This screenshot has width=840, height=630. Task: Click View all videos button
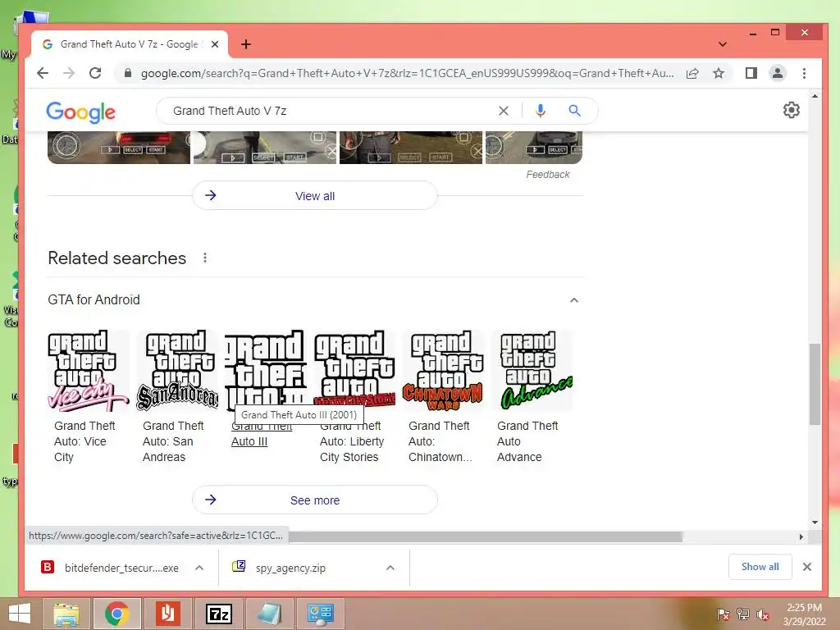point(314,196)
